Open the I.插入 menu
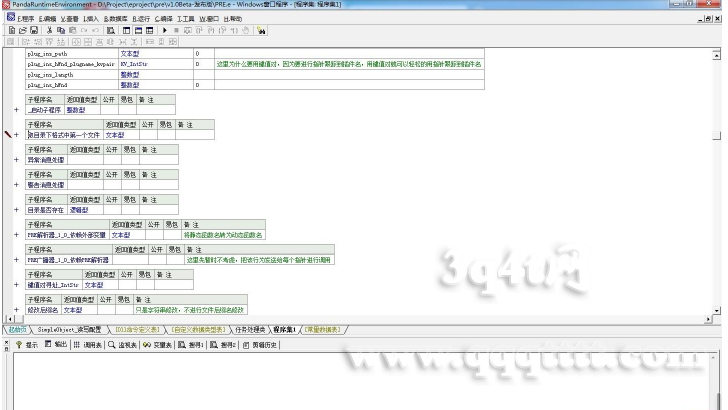The width and height of the screenshot is (728, 410). [91, 19]
